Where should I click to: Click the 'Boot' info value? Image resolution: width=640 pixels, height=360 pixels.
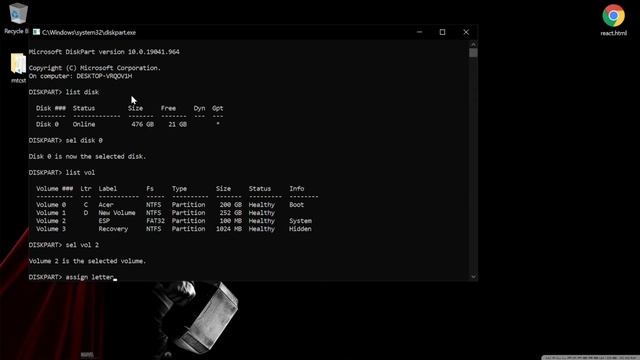[x=297, y=205]
